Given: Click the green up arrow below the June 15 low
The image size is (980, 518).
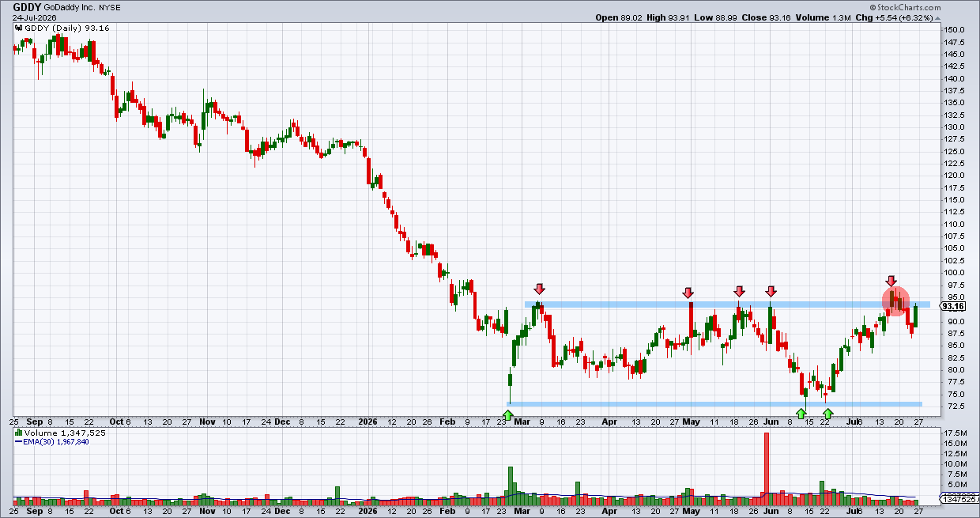Looking at the screenshot, I should coord(801,414).
